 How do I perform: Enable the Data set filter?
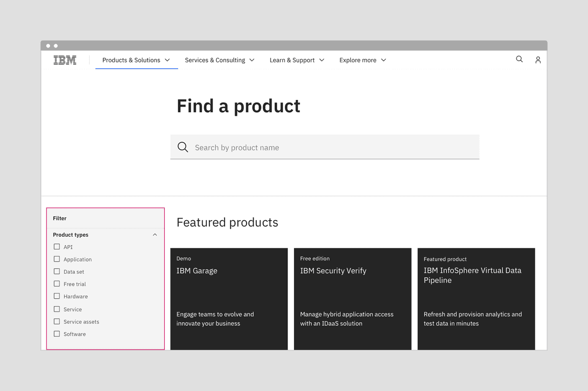coord(57,271)
